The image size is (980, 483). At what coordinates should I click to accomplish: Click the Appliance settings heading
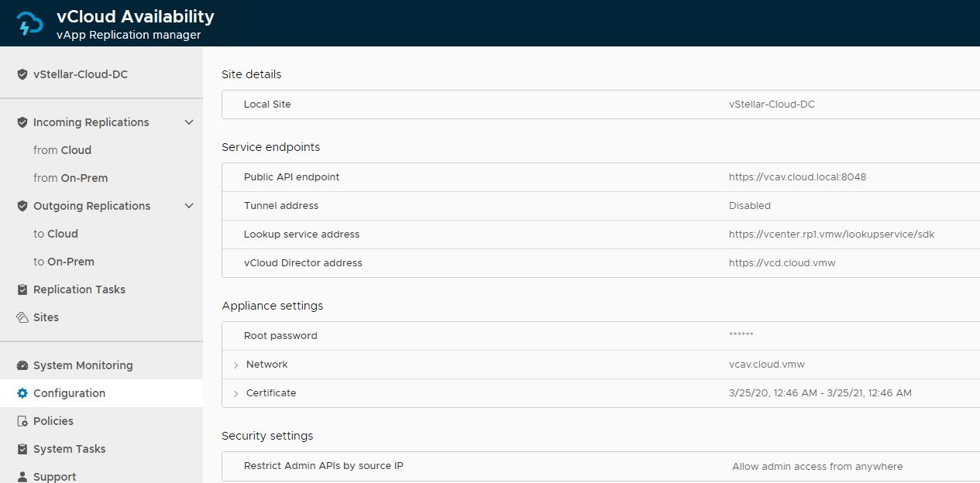coord(272,306)
